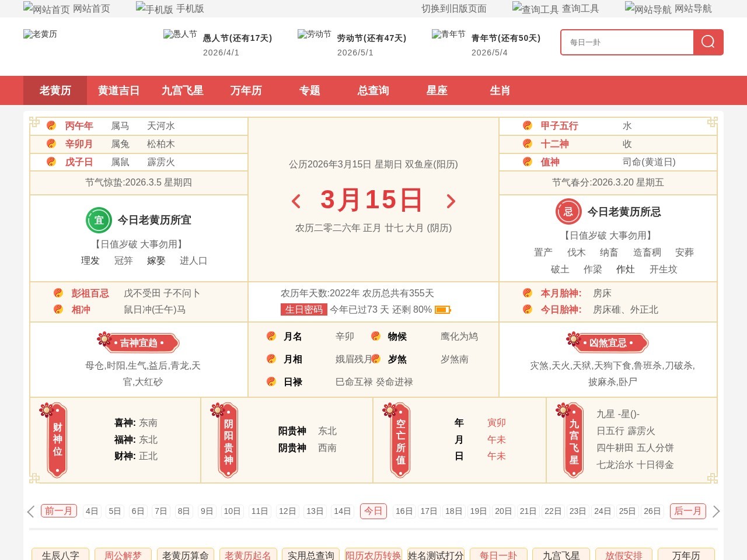Image resolution: width=747 pixels, height=560 pixels.
Task: Go to previous day with left arrow
Action: click(x=296, y=201)
